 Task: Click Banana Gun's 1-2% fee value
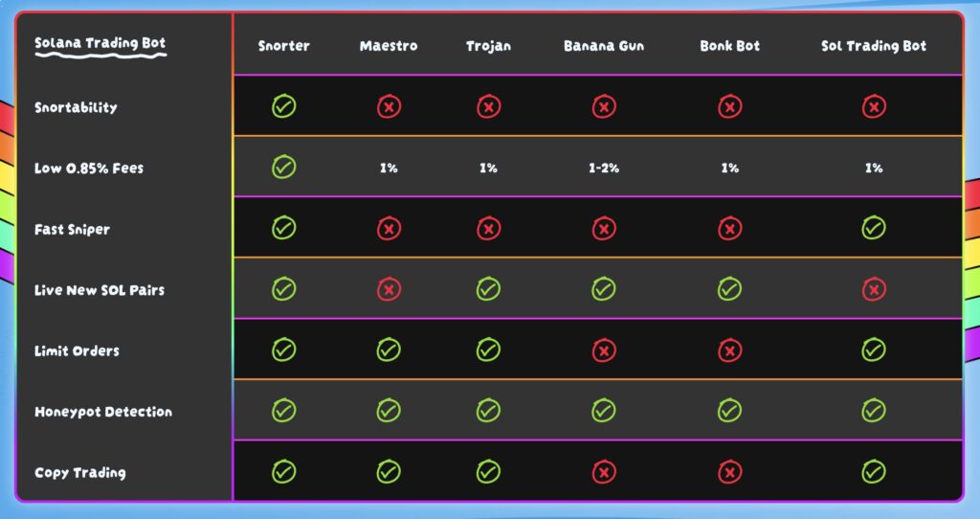point(603,169)
